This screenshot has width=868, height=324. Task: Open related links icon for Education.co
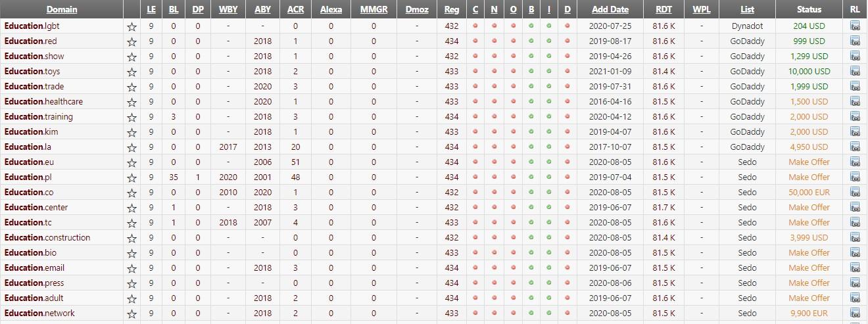(855, 192)
